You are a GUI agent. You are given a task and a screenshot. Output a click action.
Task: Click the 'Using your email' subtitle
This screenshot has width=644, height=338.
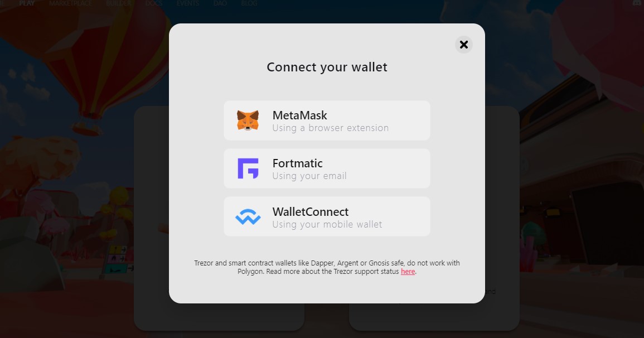(309, 176)
